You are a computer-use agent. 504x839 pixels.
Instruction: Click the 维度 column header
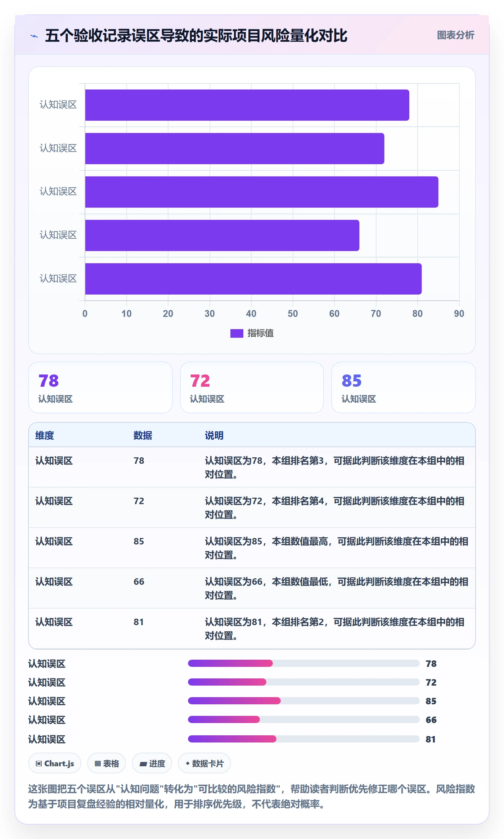click(45, 435)
